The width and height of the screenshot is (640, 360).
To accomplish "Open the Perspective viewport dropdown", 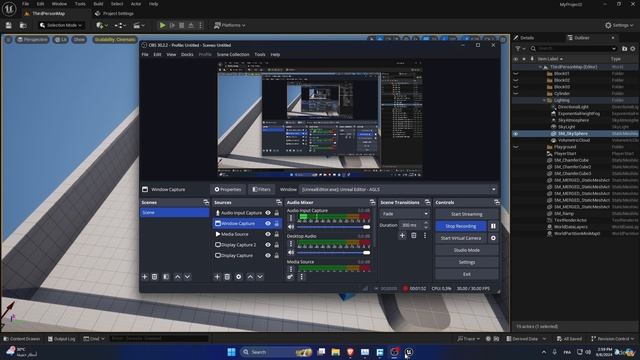I will pyautogui.click(x=32, y=40).
